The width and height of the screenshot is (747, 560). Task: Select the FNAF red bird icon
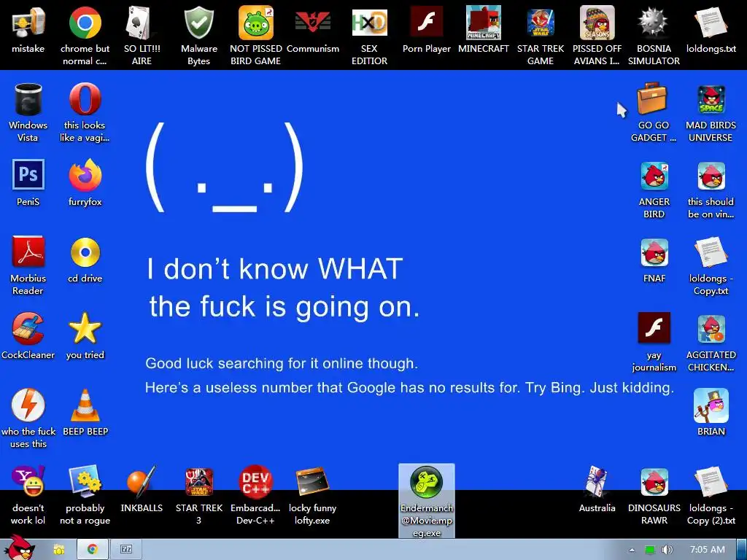coord(654,260)
